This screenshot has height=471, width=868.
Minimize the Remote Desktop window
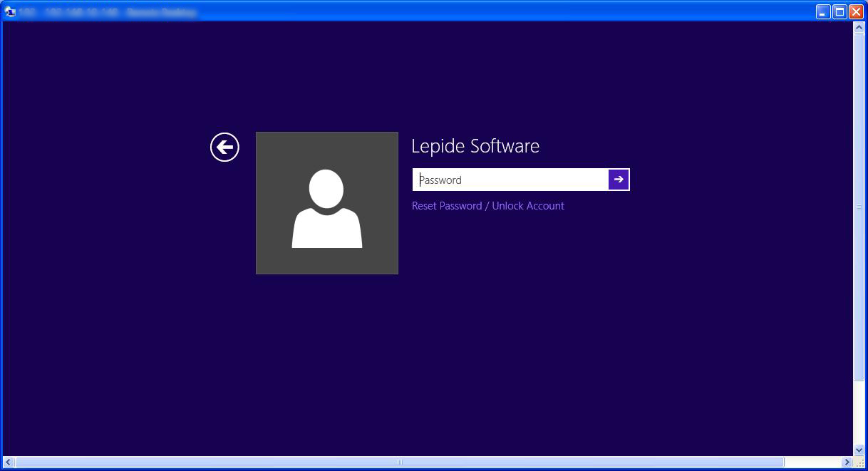click(823, 11)
